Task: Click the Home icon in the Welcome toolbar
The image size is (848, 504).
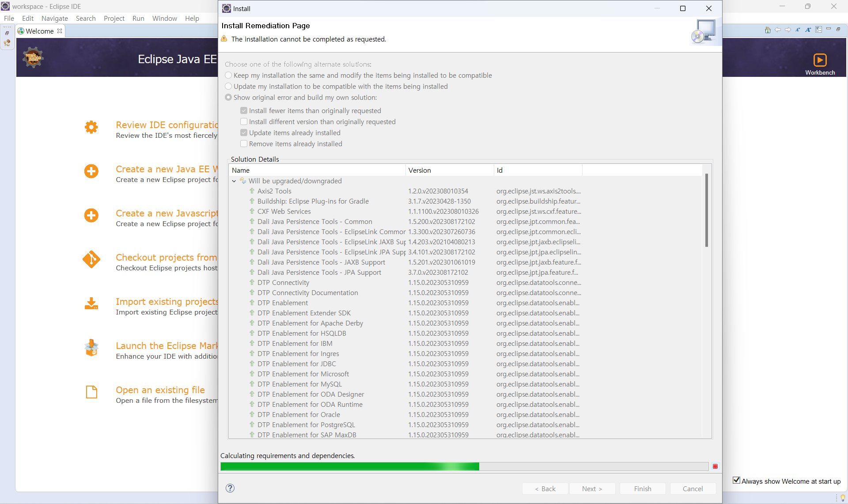Action: pyautogui.click(x=768, y=30)
